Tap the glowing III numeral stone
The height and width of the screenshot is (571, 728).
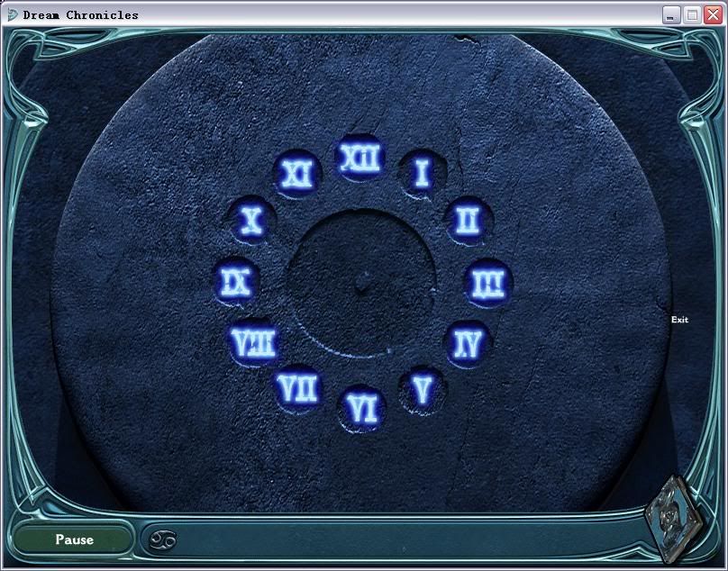(x=487, y=284)
